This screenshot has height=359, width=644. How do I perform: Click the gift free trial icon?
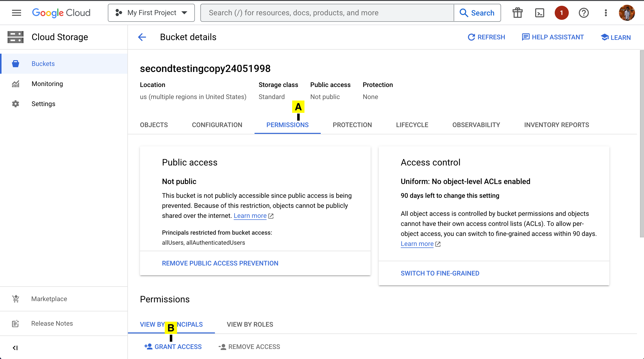pyautogui.click(x=517, y=13)
